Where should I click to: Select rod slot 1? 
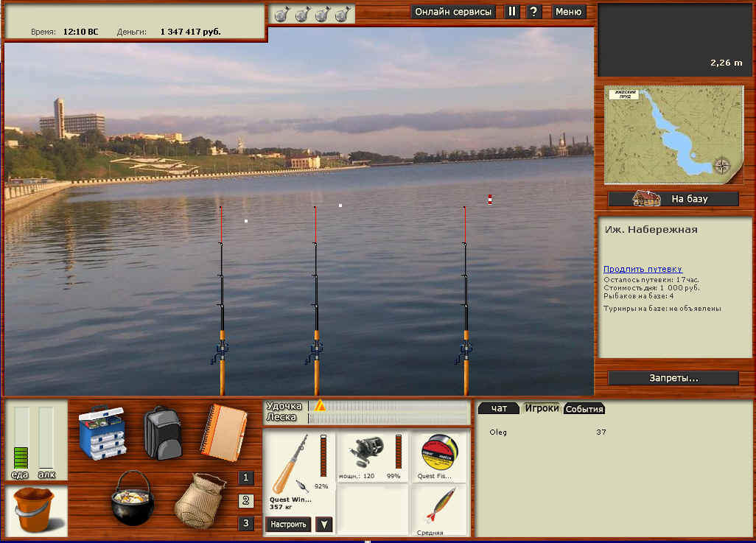(245, 478)
